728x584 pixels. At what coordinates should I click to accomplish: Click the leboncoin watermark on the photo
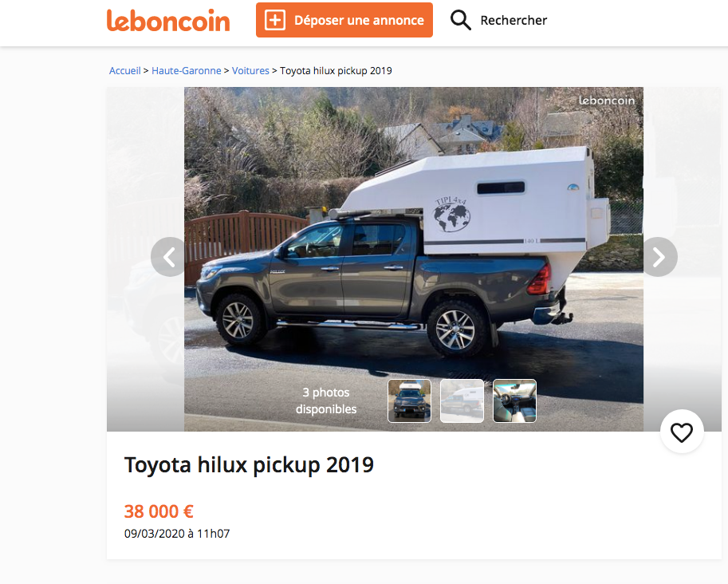point(607,101)
